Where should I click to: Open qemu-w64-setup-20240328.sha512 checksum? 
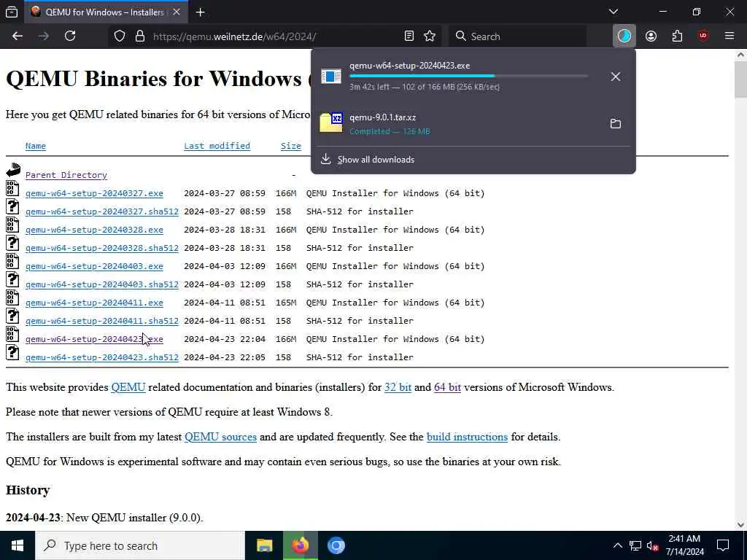pos(102,248)
